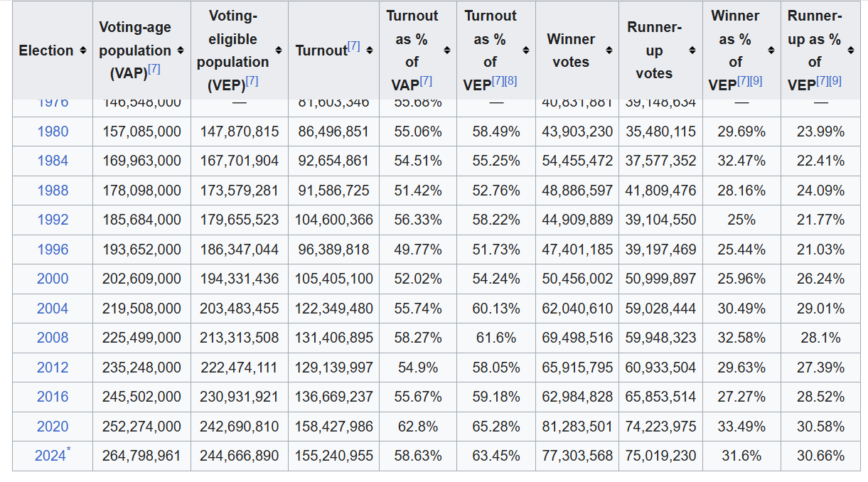Follow citation [7] next to Turnout header
868x482 pixels.
point(354,47)
